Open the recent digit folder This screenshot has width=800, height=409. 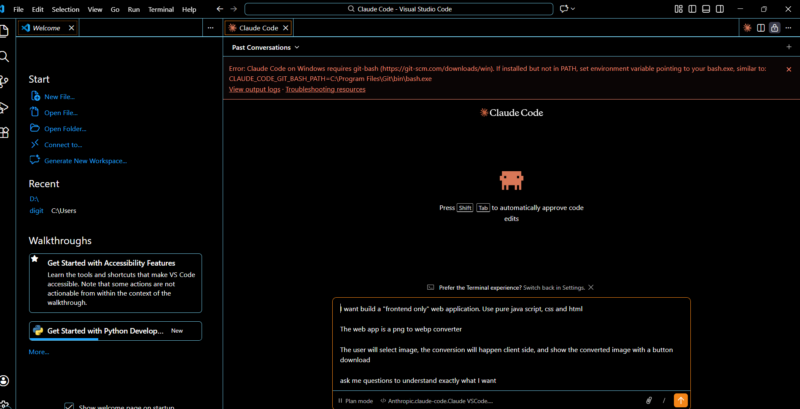(36, 211)
